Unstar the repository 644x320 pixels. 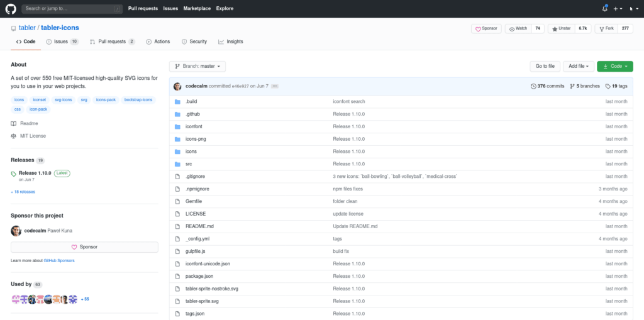tap(561, 29)
